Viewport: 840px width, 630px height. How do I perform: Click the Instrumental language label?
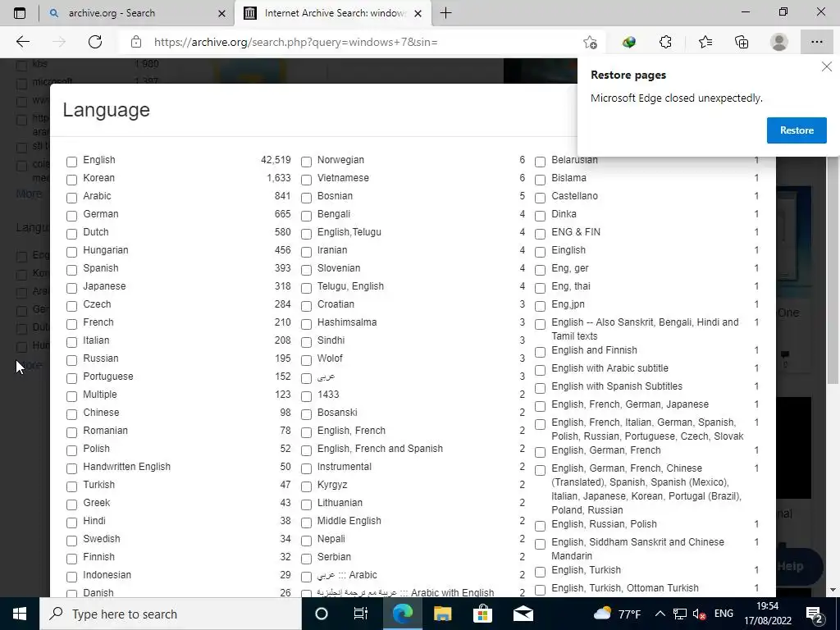344,466
